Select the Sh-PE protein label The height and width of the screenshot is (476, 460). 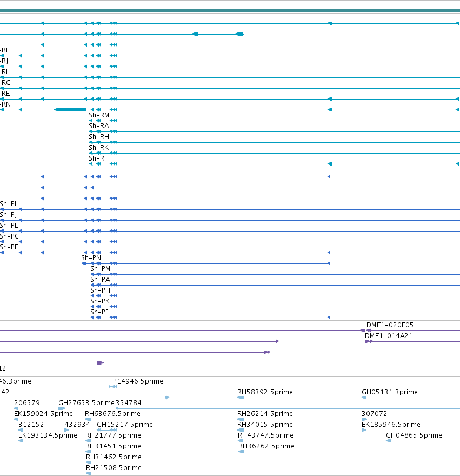(9, 247)
